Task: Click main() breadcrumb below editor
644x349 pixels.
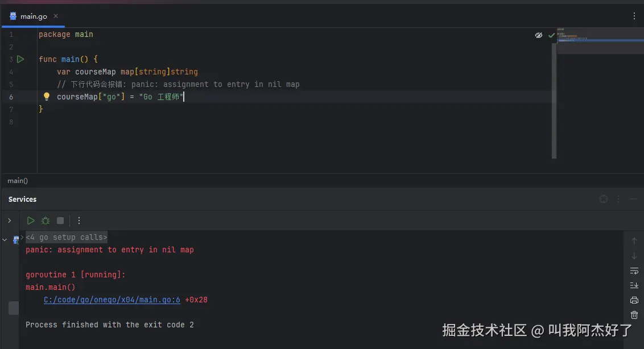Action: point(18,181)
